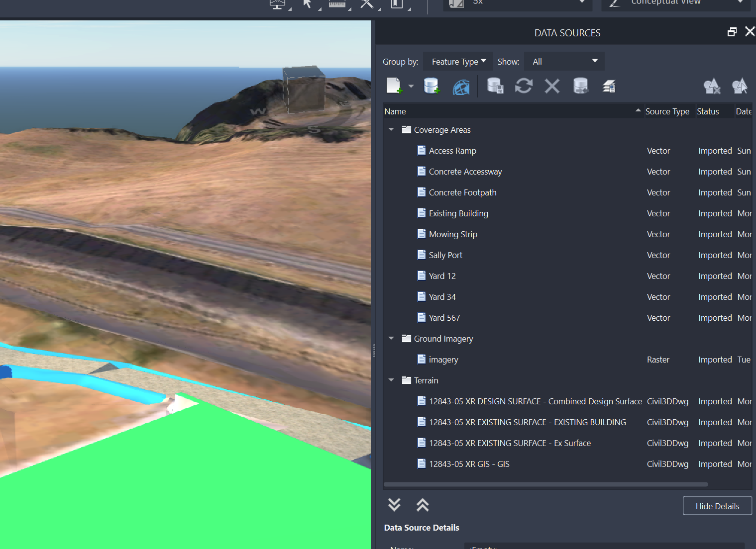Select Combined Design Surface terrain row
This screenshot has height=549, width=756.
(x=567, y=401)
